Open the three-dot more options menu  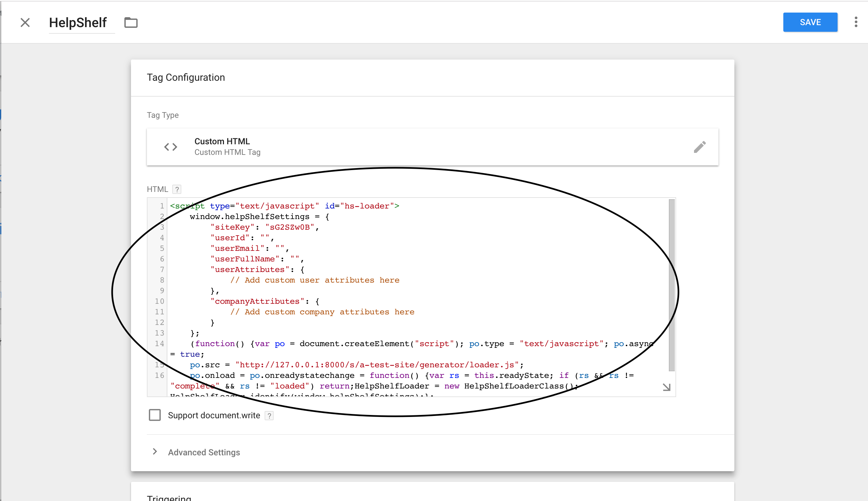point(856,22)
